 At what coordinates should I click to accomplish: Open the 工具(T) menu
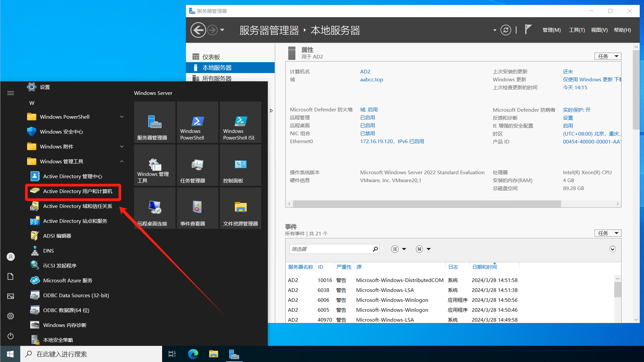tap(577, 30)
